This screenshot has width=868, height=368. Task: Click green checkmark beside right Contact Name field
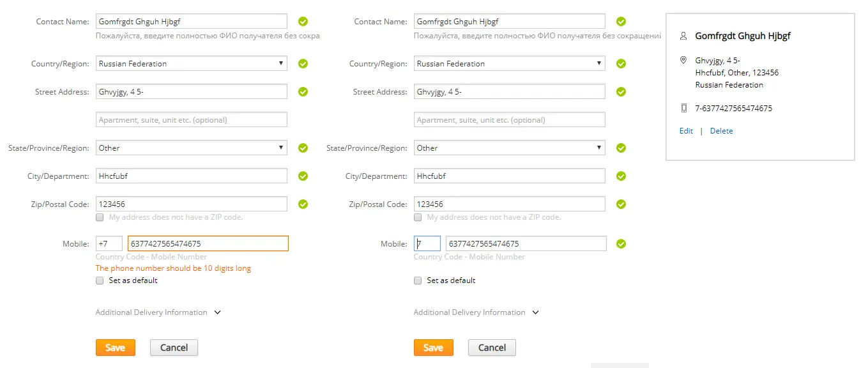(621, 21)
